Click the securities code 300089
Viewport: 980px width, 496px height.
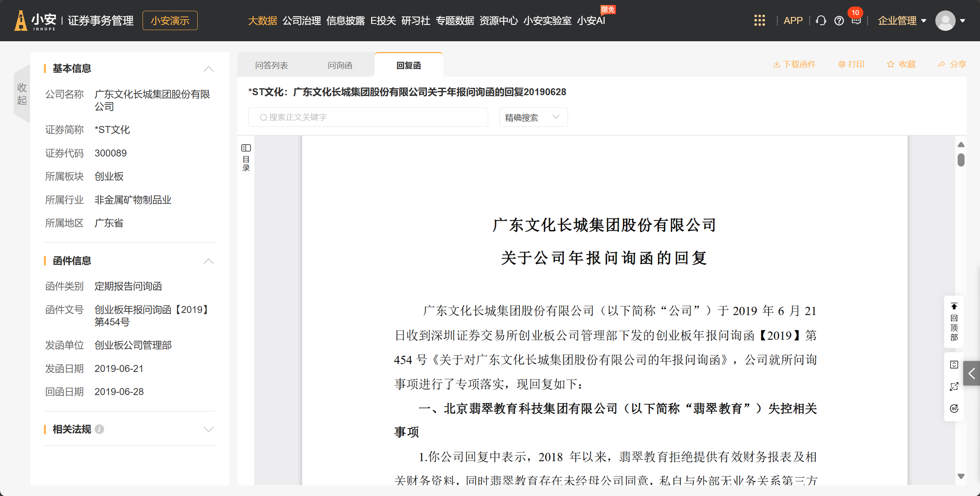[x=111, y=153]
